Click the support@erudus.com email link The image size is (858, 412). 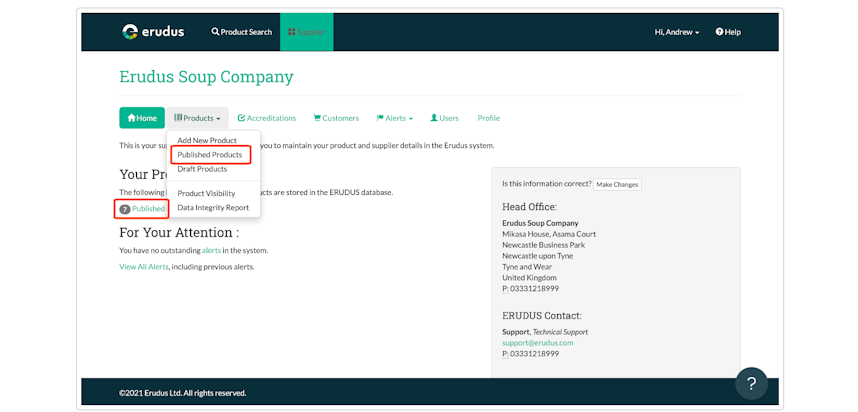pos(537,343)
